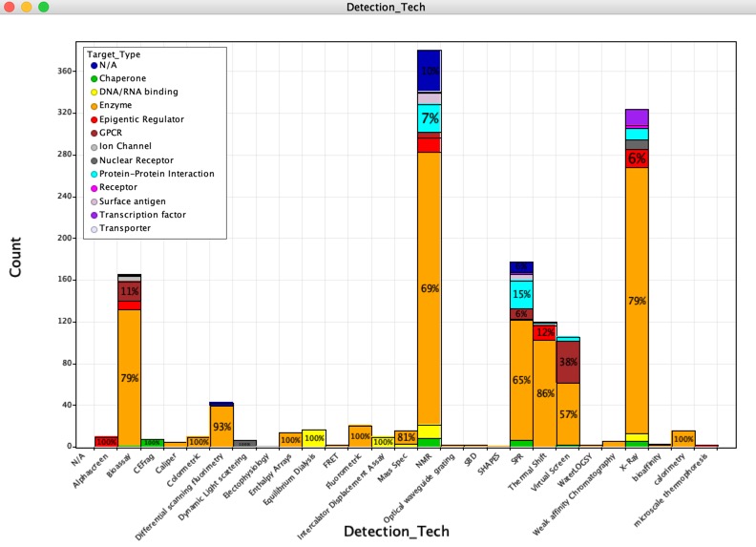Select the Protein-Protein Interaction legend entry
Screen dimensions: 756x547
153,174
